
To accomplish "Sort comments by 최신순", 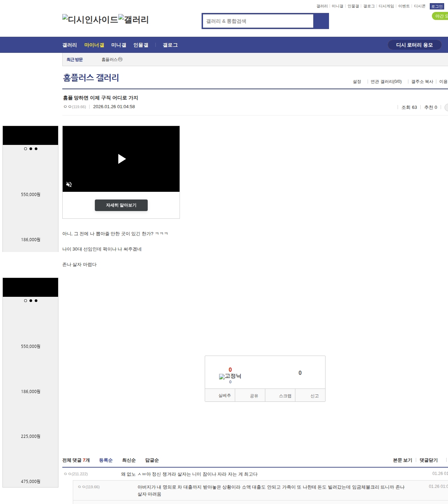I will [129, 460].
